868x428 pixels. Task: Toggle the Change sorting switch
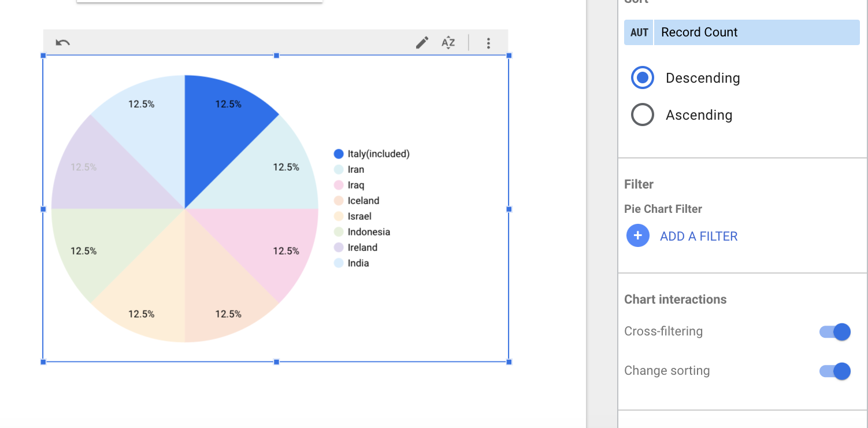click(x=835, y=371)
